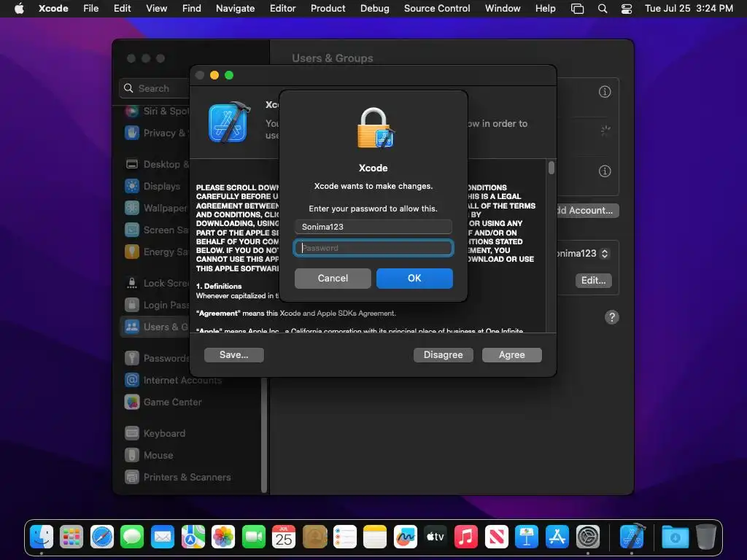Image resolution: width=747 pixels, height=560 pixels.
Task: Click the help question mark button
Action: (612, 317)
